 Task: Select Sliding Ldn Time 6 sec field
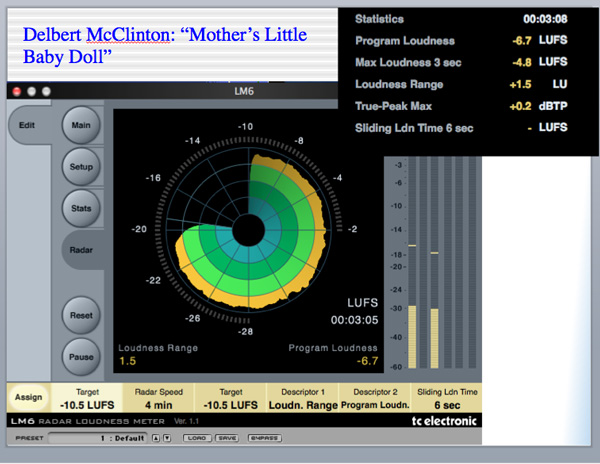click(447, 399)
